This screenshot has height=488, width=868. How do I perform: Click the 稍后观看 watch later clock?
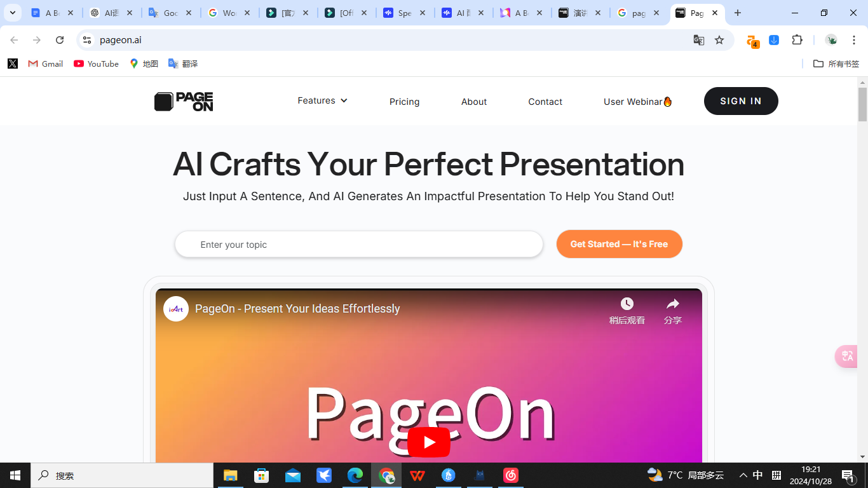(x=627, y=311)
